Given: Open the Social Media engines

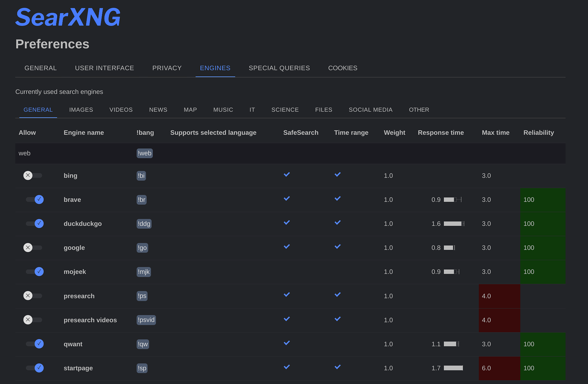Looking at the screenshot, I should coord(371,110).
